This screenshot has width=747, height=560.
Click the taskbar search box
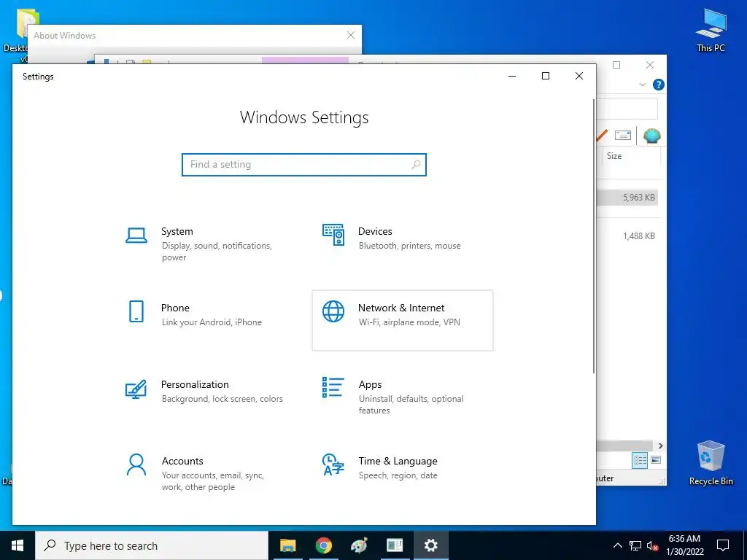coord(152,545)
